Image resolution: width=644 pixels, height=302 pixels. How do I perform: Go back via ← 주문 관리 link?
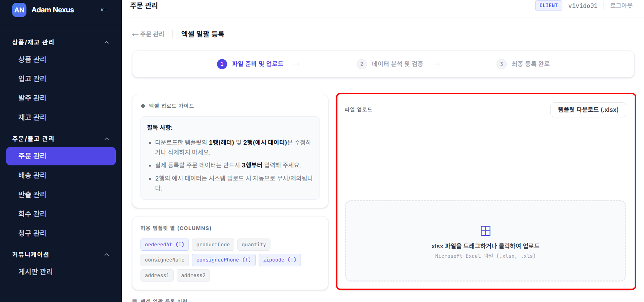148,34
